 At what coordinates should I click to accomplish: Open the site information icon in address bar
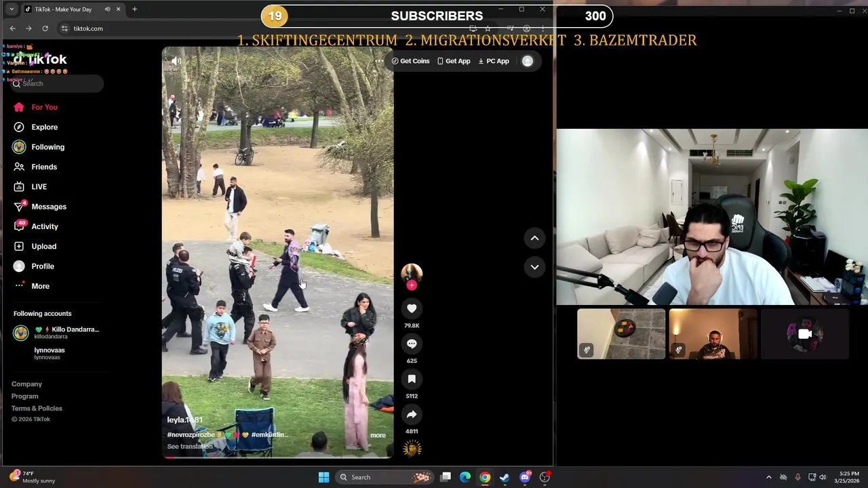[64, 28]
